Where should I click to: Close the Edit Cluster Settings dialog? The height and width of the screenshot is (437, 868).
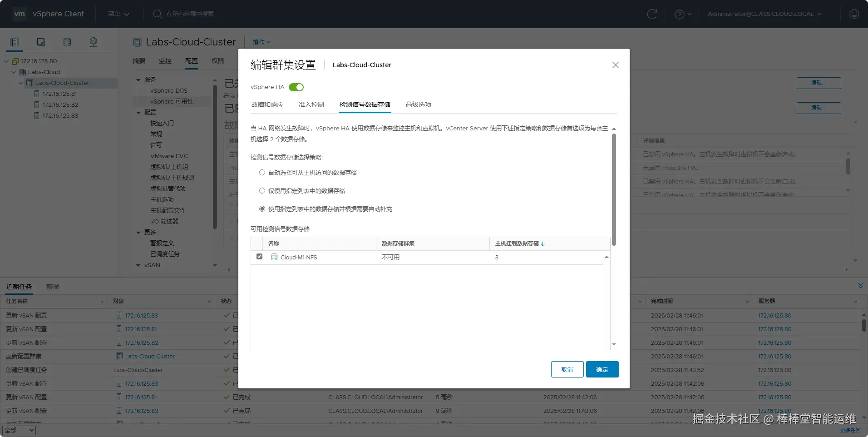pos(616,65)
